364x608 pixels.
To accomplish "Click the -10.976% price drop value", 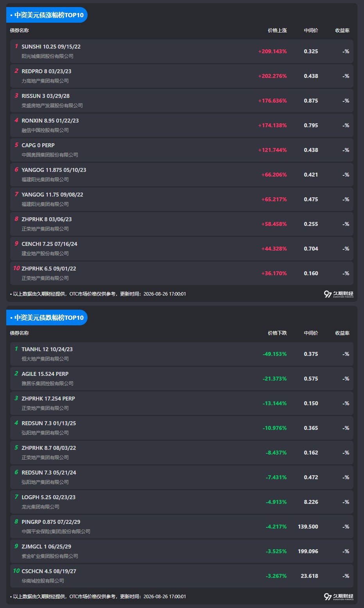I will [x=275, y=428].
